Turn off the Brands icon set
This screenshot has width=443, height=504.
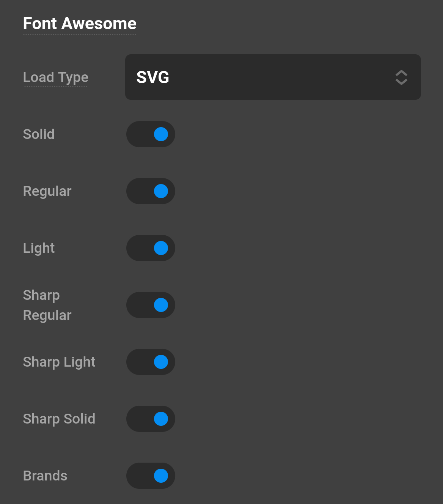pyautogui.click(x=151, y=476)
